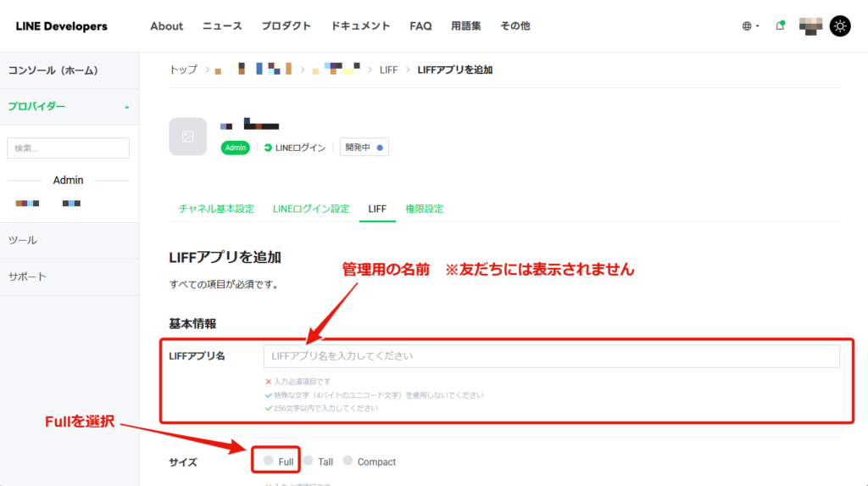Screen dimensions: 868x486
Task: Collapse the プロバイダー sidebar section
Action: pyautogui.click(x=70, y=106)
